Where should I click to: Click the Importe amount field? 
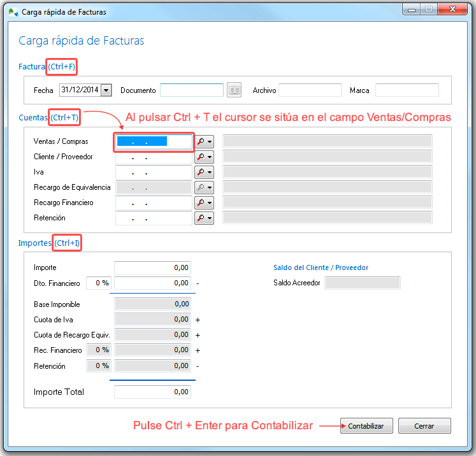152,268
